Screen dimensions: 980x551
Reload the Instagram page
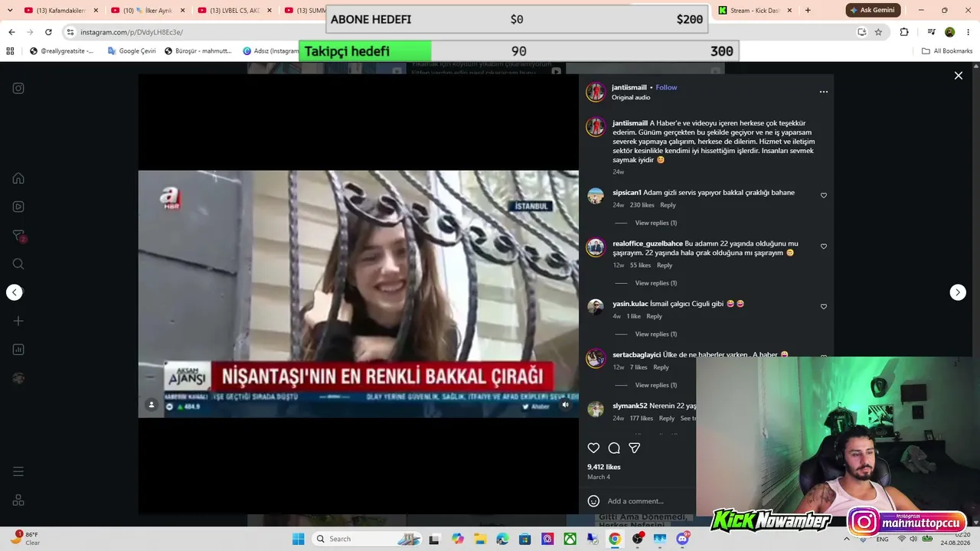[x=48, y=32]
